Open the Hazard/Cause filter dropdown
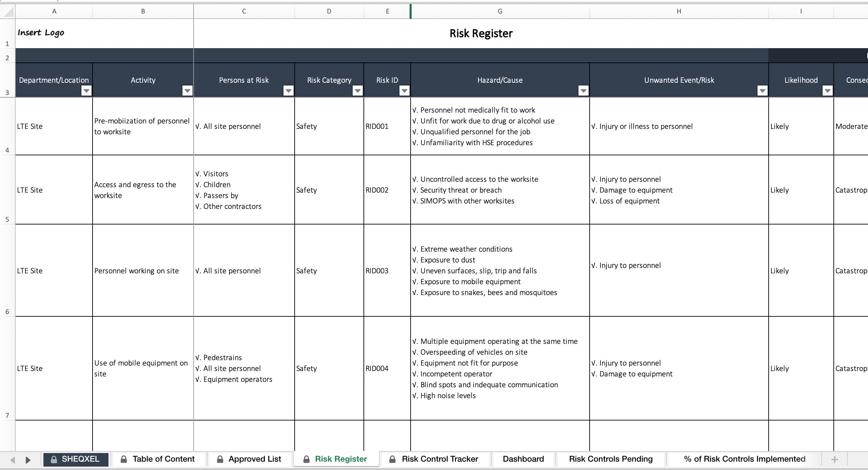The height and width of the screenshot is (470, 868). [x=583, y=91]
